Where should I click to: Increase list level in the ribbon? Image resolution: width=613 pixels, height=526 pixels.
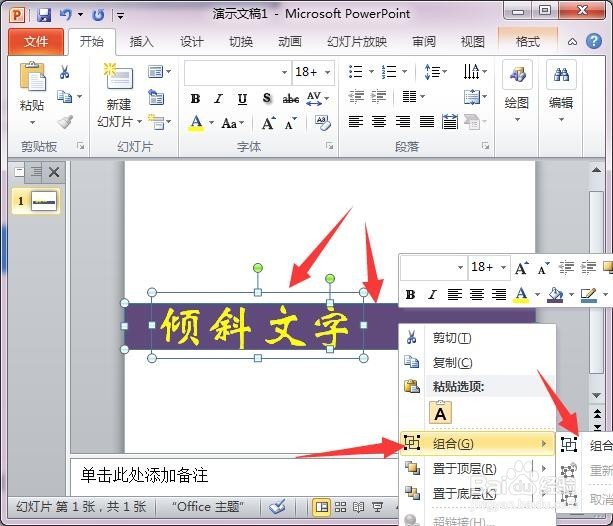coord(378,96)
